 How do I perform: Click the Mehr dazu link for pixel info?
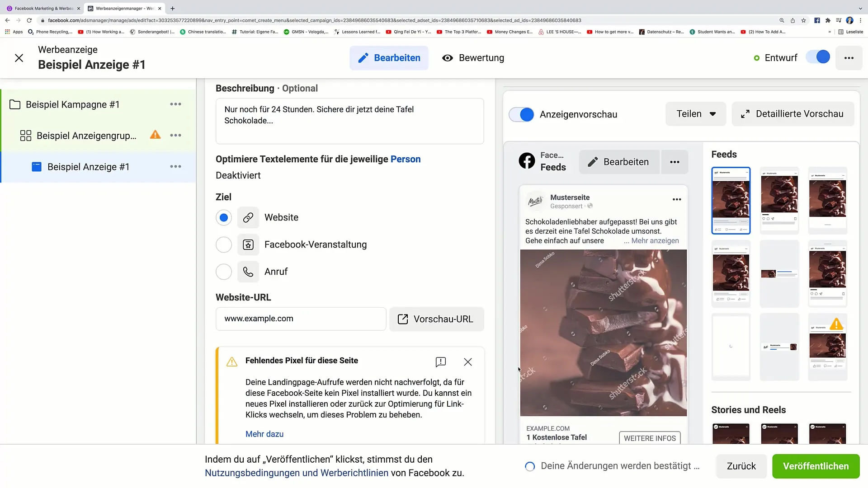coord(264,434)
